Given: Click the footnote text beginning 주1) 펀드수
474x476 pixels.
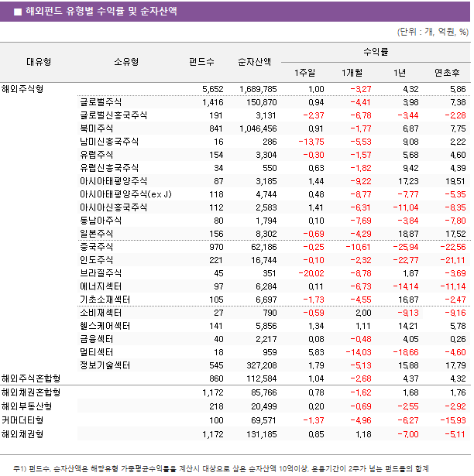Looking at the screenshot, I should point(221,469).
